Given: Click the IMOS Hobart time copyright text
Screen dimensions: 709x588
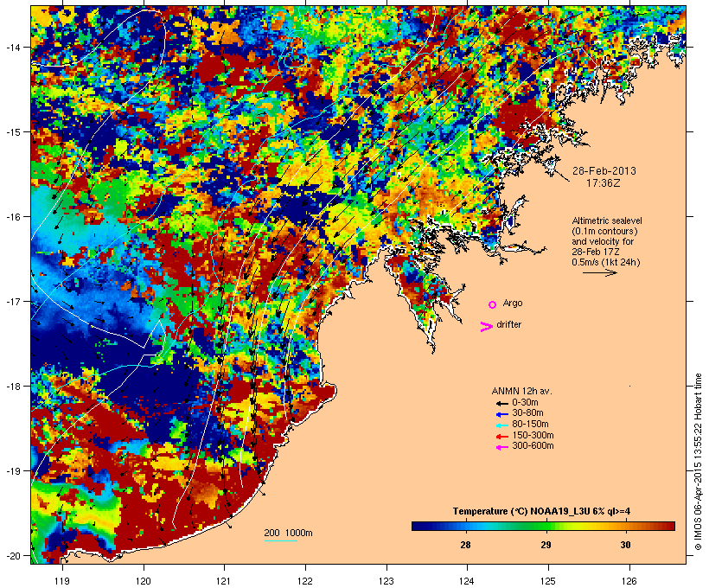Looking at the screenshot, I should 698,462.
